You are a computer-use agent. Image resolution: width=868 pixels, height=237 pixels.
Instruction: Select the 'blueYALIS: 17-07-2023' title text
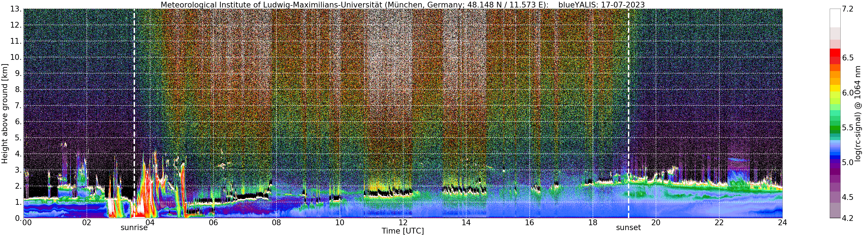[x=601, y=5]
